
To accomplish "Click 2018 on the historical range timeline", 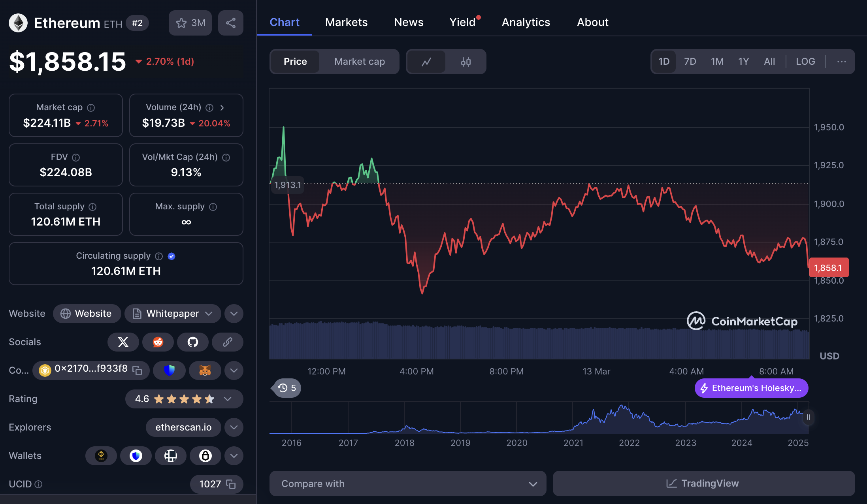I will (x=405, y=443).
